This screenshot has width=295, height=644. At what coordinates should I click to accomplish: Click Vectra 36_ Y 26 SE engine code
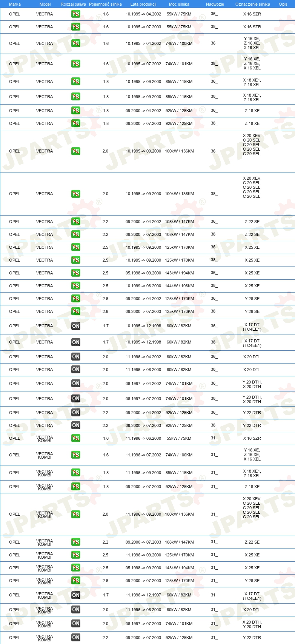coord(252,299)
